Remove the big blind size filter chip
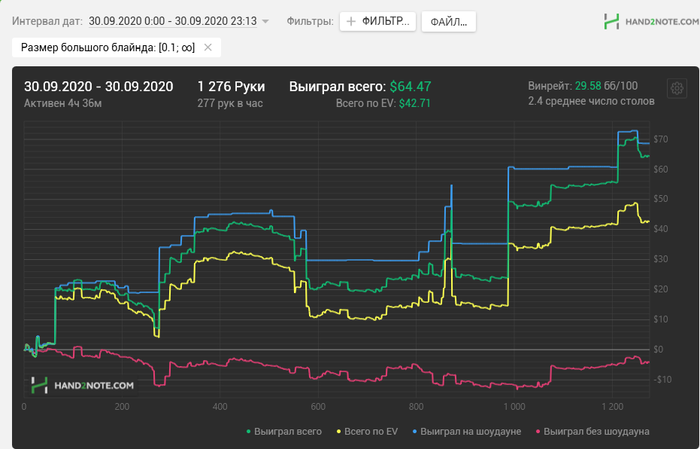700x449 pixels. click(208, 47)
